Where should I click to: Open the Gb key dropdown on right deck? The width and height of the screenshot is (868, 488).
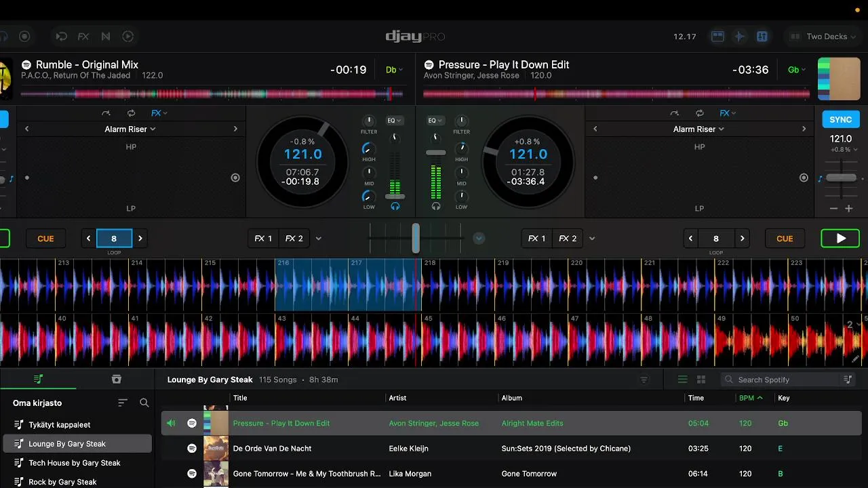click(797, 70)
